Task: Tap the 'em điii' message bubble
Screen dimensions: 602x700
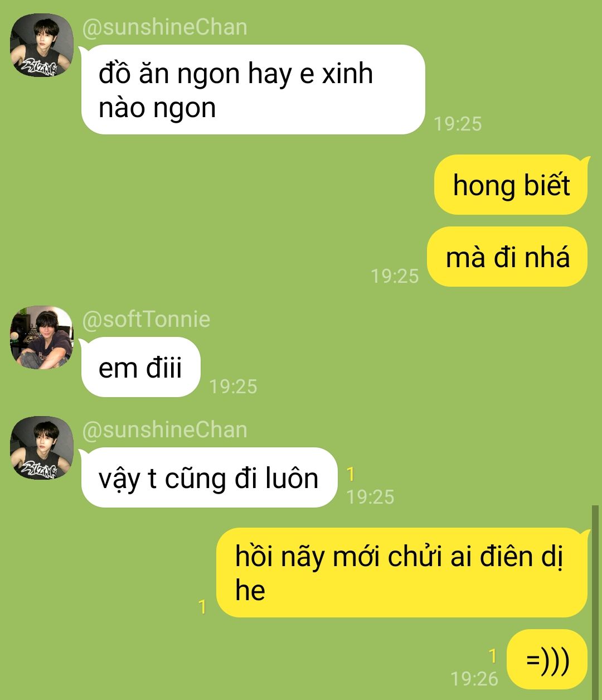Action: pos(140,367)
